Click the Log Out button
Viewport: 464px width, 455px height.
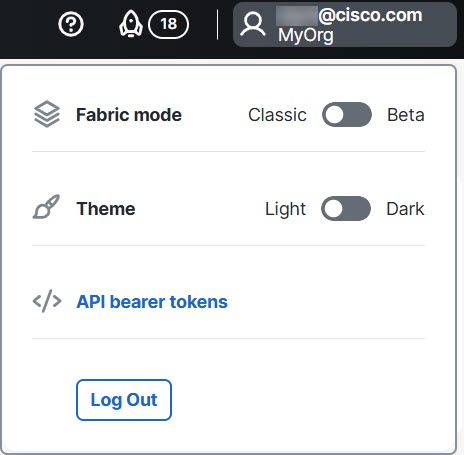click(x=124, y=400)
